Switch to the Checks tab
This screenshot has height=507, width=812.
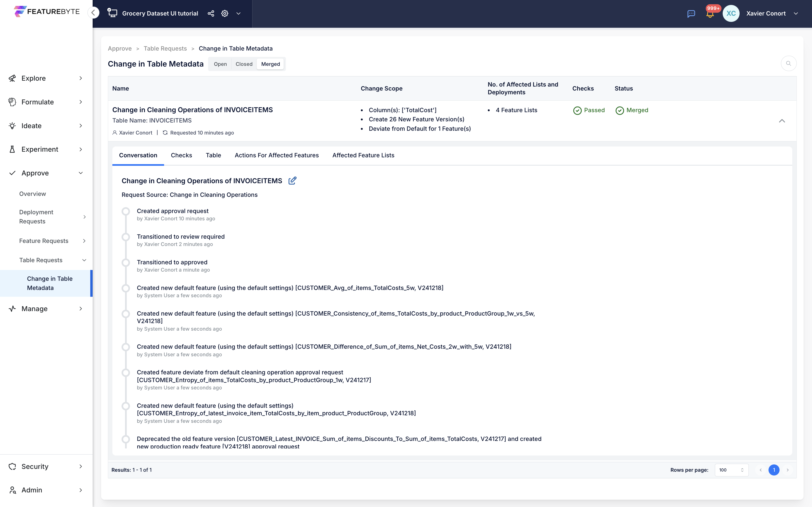coord(181,155)
